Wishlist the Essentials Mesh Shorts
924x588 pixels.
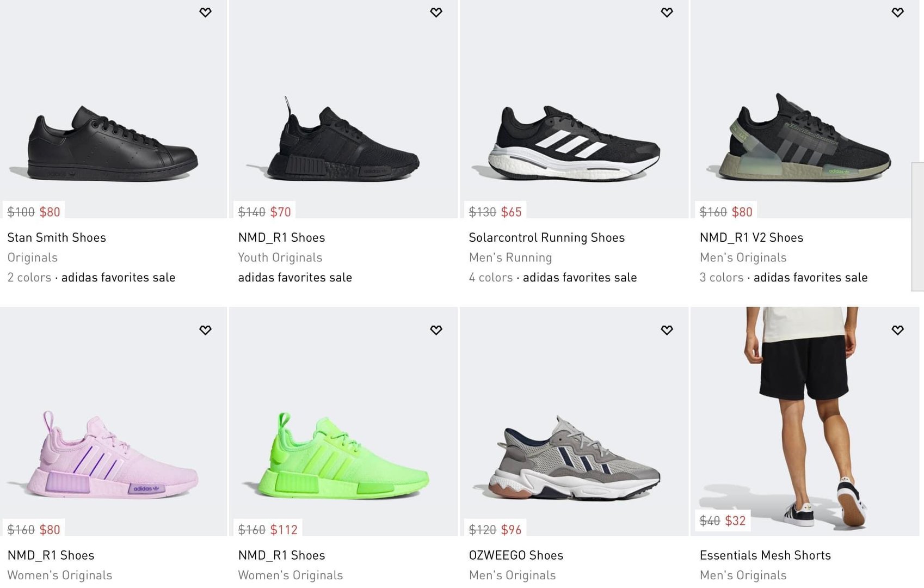897,330
